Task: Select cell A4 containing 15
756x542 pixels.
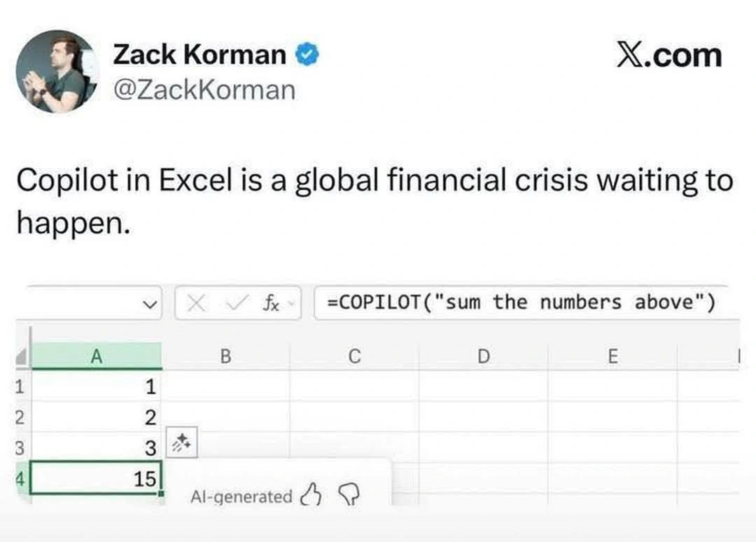Action: click(97, 480)
